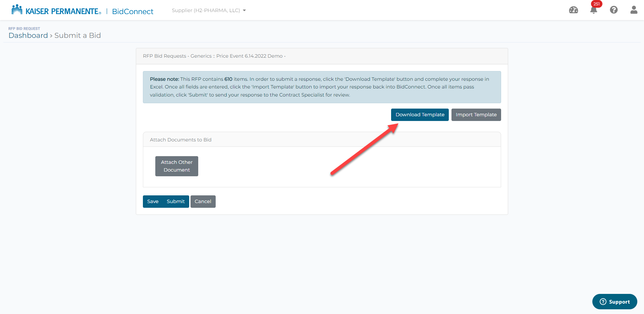
Task: Open the dashboard speedometer icon
Action: 574,10
